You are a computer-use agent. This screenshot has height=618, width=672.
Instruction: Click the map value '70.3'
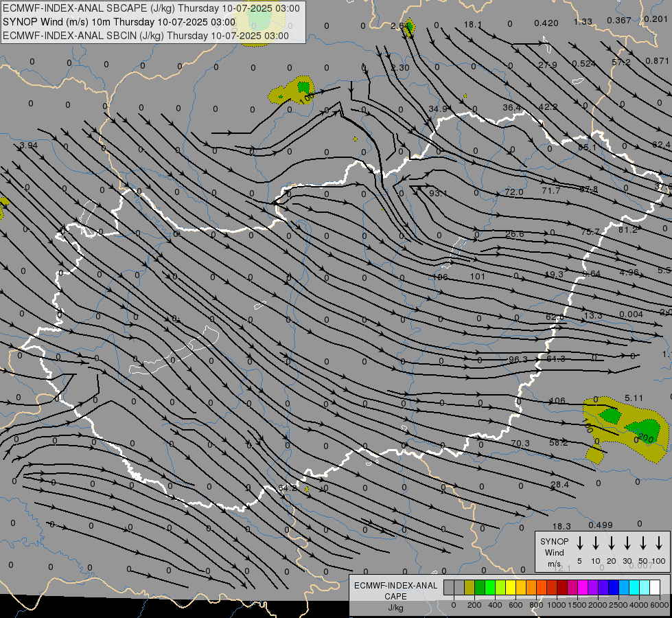(520, 444)
